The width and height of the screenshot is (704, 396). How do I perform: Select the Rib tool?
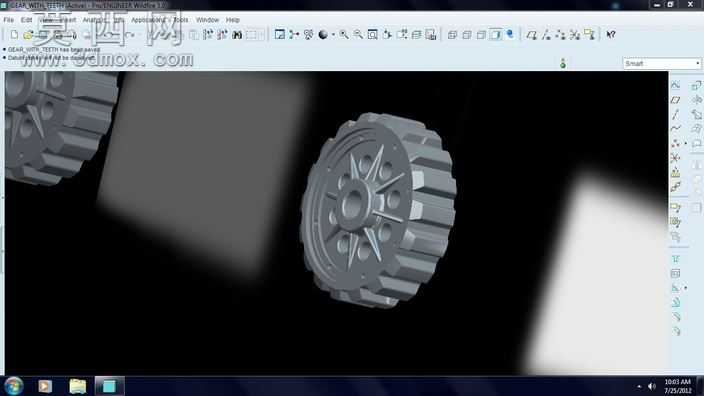point(675,288)
